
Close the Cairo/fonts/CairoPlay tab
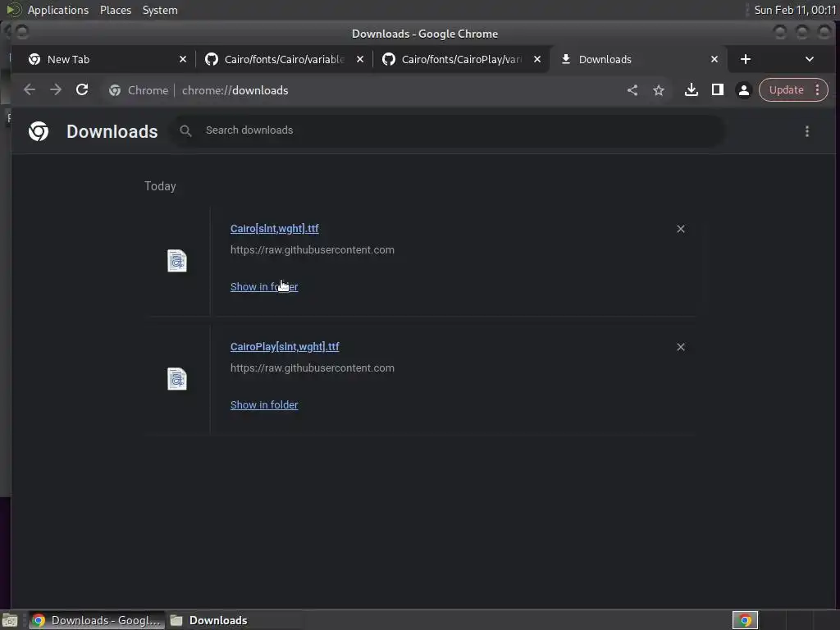(x=537, y=59)
